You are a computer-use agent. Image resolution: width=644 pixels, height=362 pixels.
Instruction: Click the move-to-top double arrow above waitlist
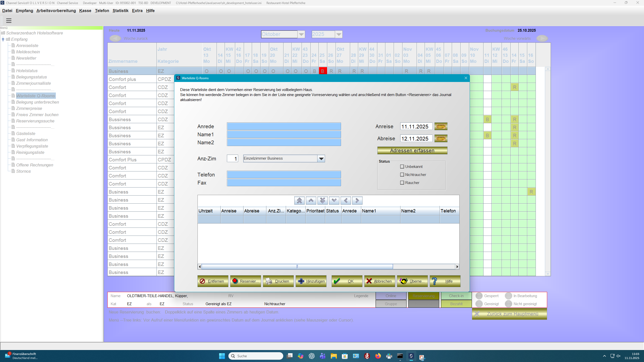click(299, 200)
